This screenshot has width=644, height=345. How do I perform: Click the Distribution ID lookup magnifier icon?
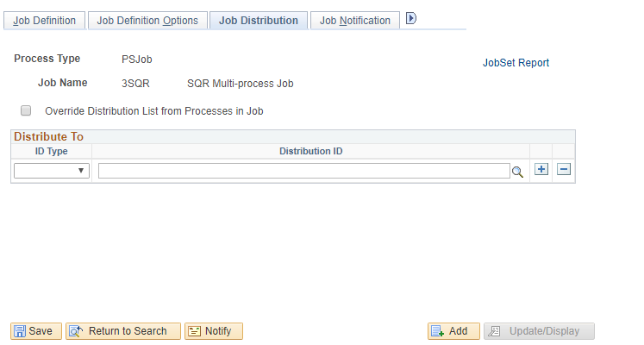(517, 171)
